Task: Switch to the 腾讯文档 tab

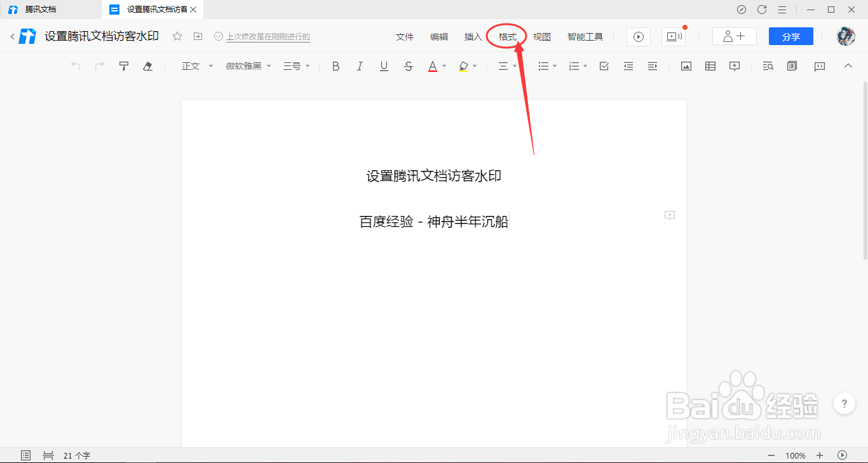Action: click(41, 10)
